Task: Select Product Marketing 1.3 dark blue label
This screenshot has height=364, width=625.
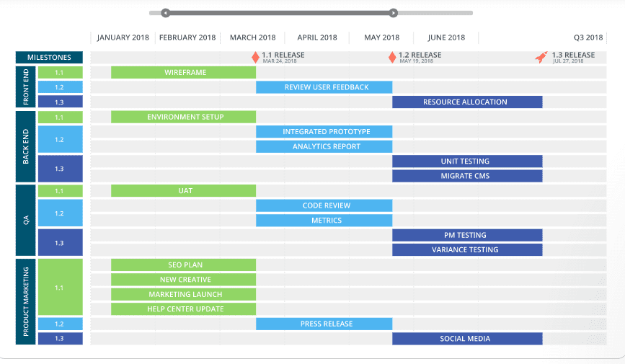Action: click(x=60, y=338)
